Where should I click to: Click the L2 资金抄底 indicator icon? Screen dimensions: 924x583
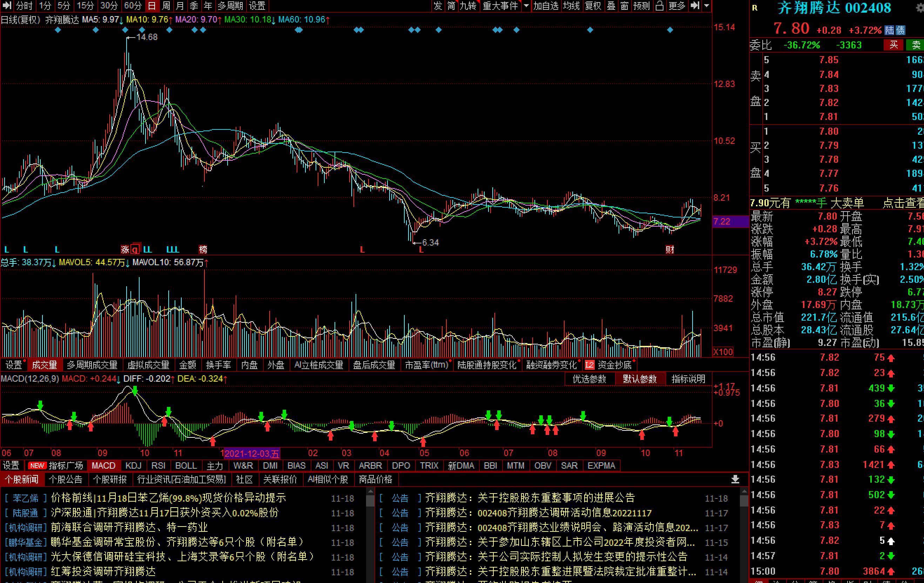[x=589, y=365]
